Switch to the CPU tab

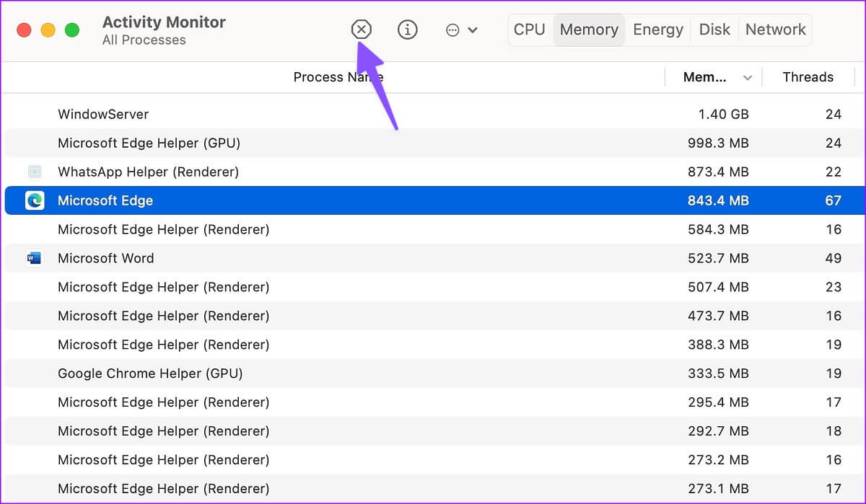(x=530, y=30)
